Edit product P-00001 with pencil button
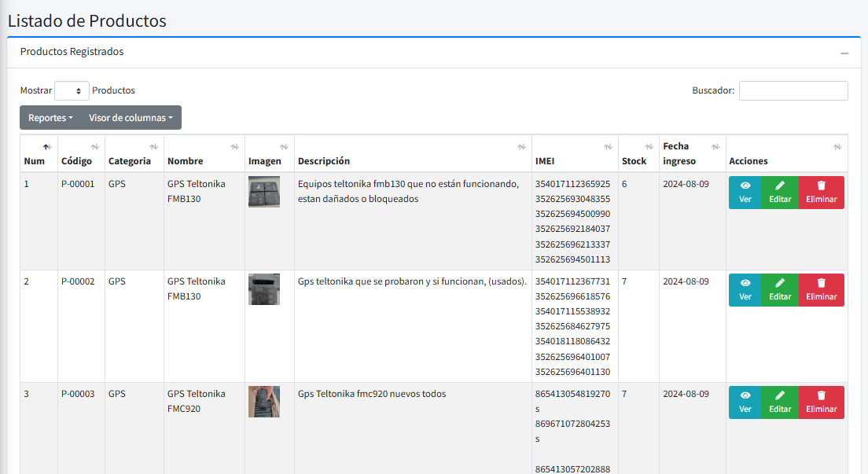Screen dimensions: 868x474 point(779,193)
